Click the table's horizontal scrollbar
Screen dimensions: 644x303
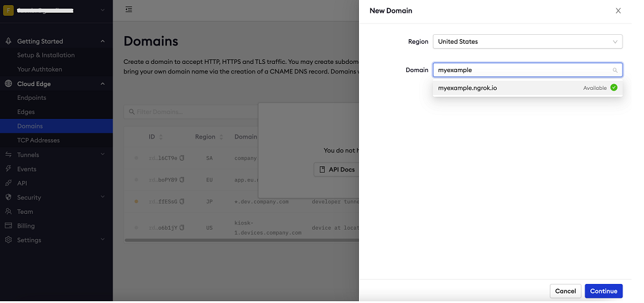[241, 240]
